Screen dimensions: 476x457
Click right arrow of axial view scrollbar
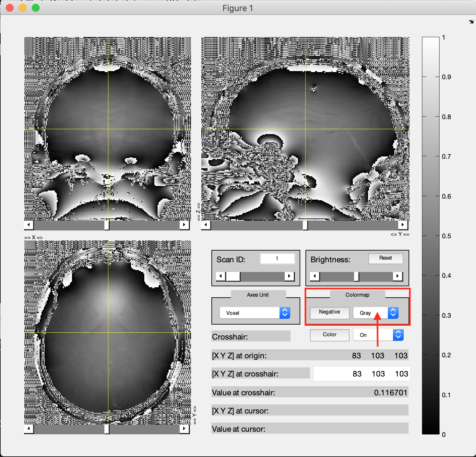(184, 428)
